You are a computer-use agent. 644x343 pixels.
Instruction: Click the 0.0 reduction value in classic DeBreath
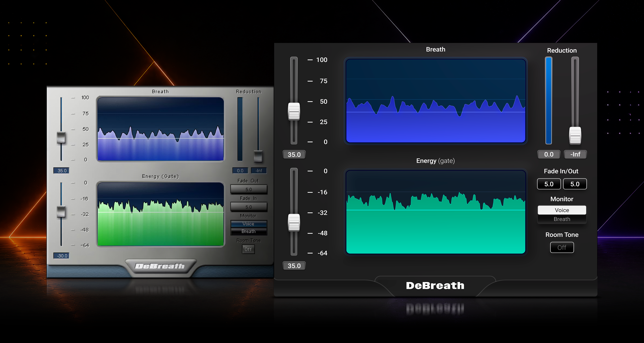[x=240, y=170]
